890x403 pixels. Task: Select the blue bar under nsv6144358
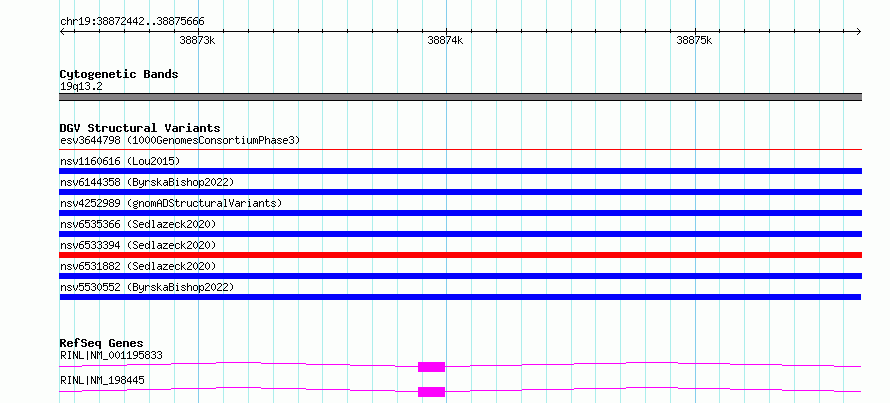point(460,192)
